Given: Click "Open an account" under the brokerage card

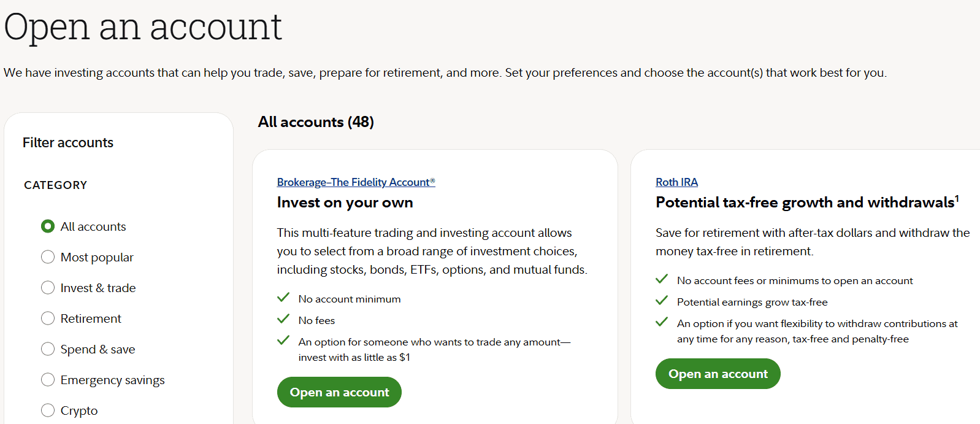Looking at the screenshot, I should 339,391.
